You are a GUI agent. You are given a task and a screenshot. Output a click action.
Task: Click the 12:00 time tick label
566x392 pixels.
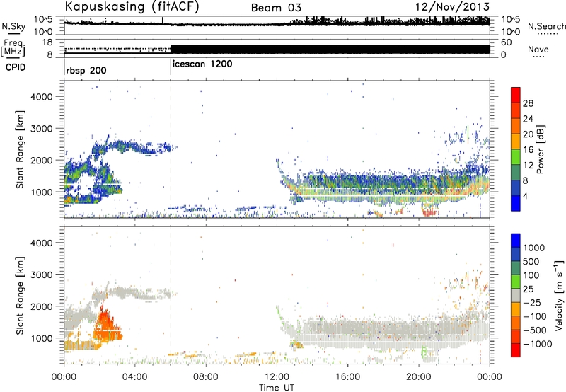click(x=277, y=377)
